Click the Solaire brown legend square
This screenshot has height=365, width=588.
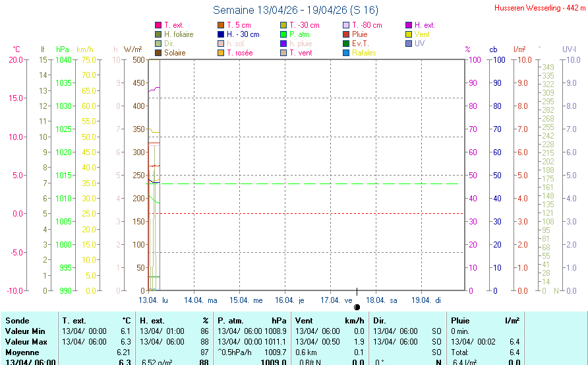(x=158, y=53)
